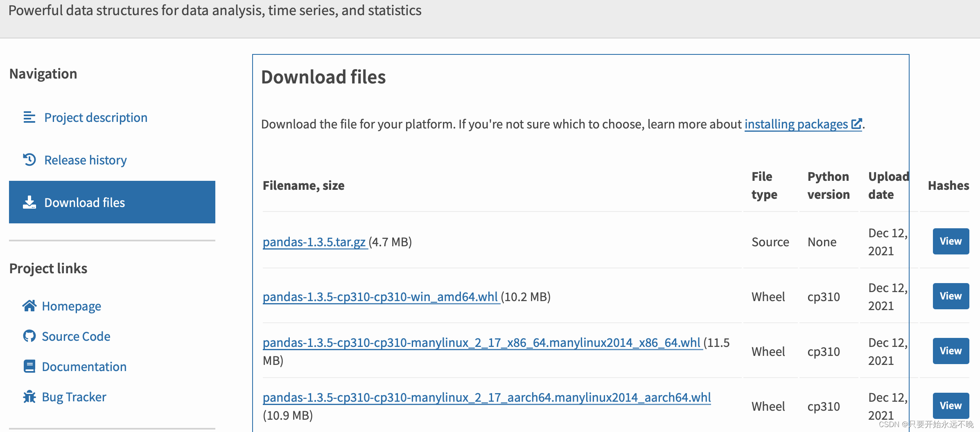The width and height of the screenshot is (980, 432).
Task: View hashes for win_amd64 wheel
Action: [951, 296]
